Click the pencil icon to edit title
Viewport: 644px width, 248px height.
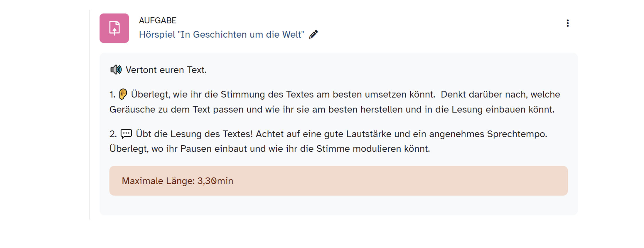pos(313,34)
